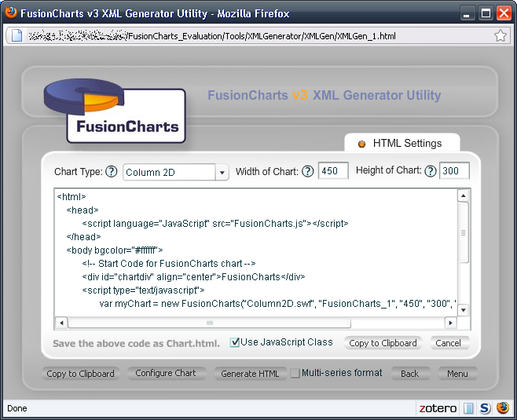The height and width of the screenshot is (420, 517).
Task: Click the page icon next to Zotero
Action: point(468,408)
